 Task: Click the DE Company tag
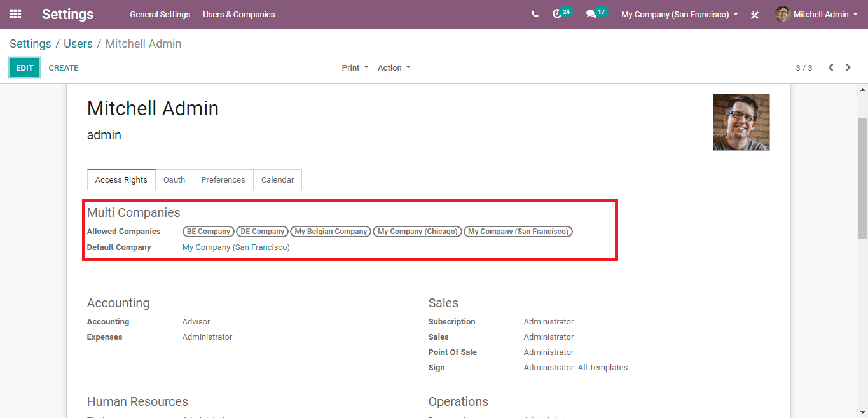tap(263, 232)
